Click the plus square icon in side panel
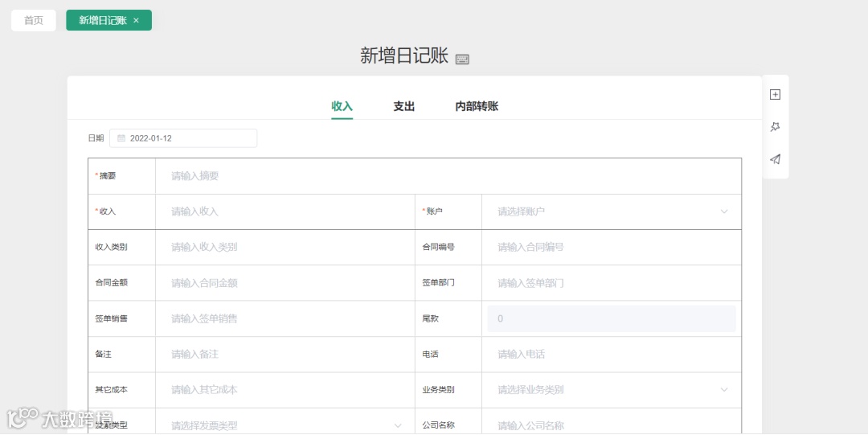The height and width of the screenshot is (435, 868). click(775, 95)
